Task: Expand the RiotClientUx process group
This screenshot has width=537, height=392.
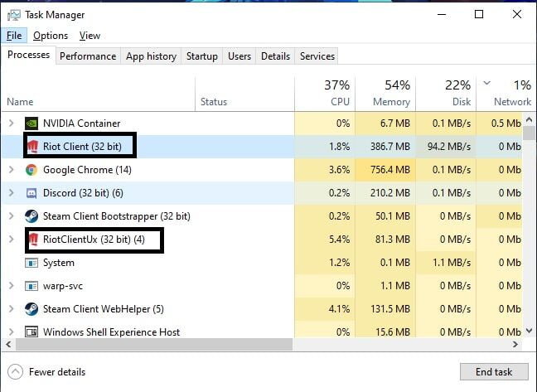Action: (11, 240)
